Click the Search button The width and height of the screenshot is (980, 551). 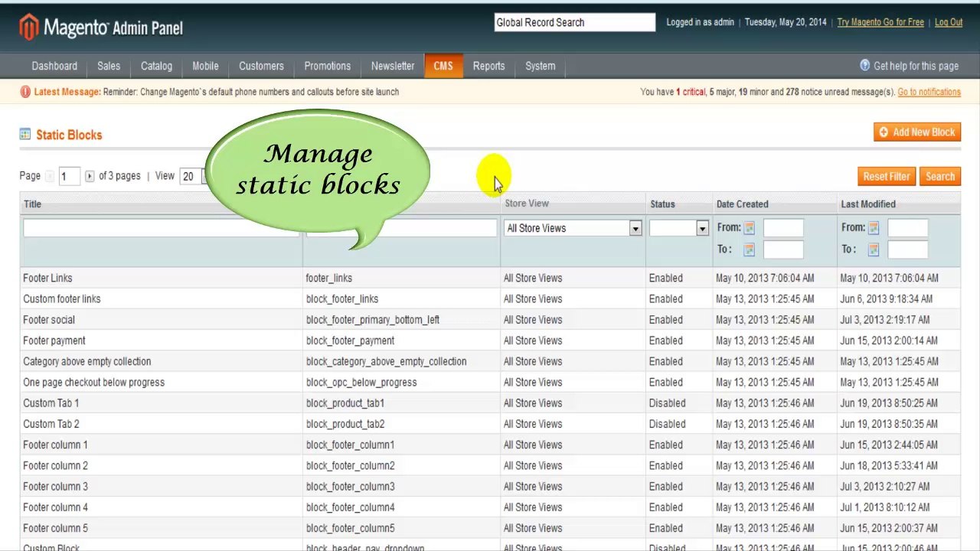(940, 177)
